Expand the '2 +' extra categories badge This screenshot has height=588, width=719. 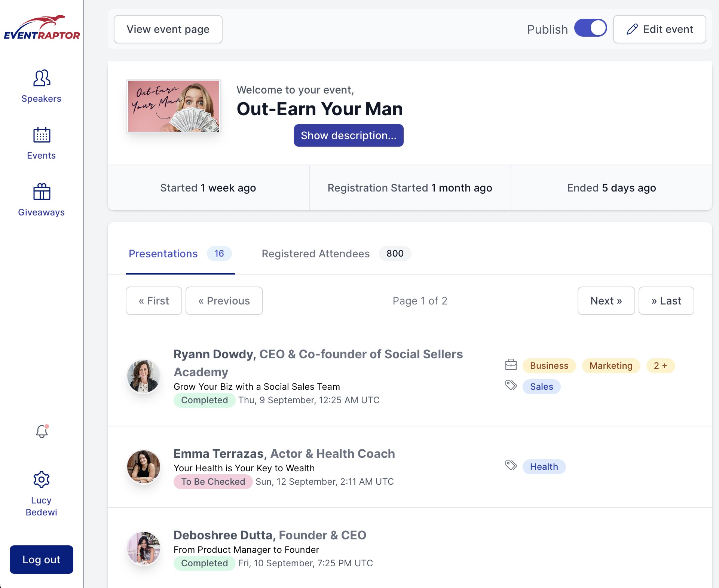(x=660, y=366)
